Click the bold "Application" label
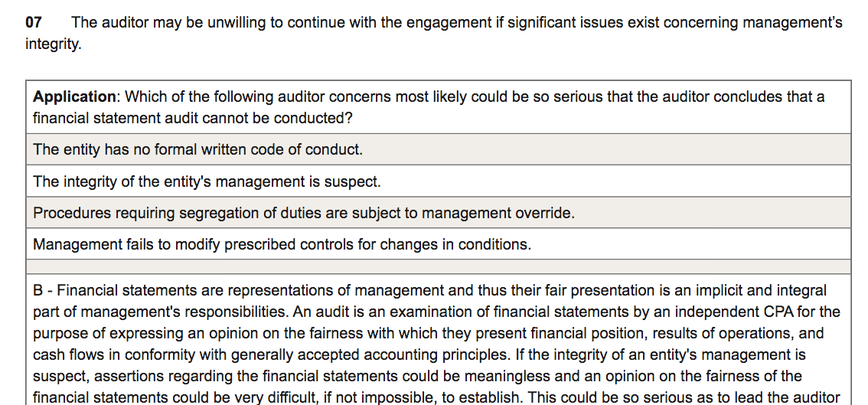The height and width of the screenshot is (405, 868). [73, 97]
